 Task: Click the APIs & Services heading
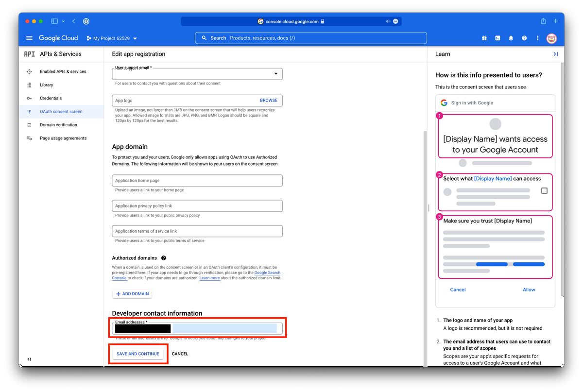61,54
